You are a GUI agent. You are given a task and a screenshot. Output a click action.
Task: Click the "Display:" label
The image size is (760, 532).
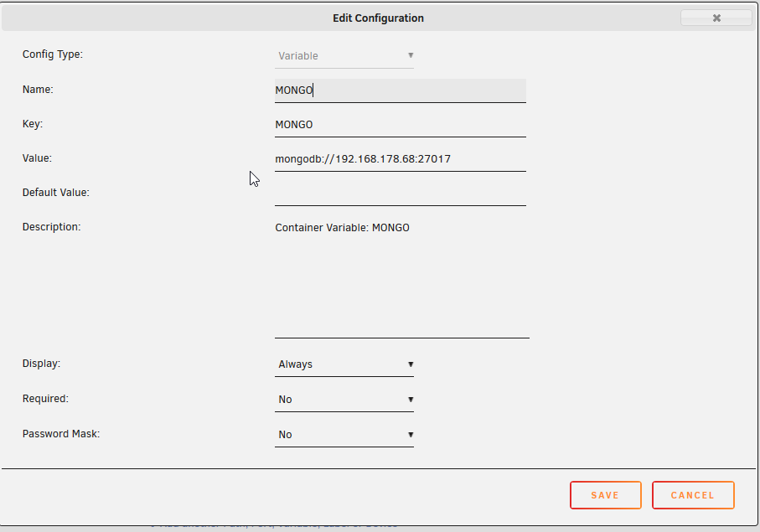point(41,364)
